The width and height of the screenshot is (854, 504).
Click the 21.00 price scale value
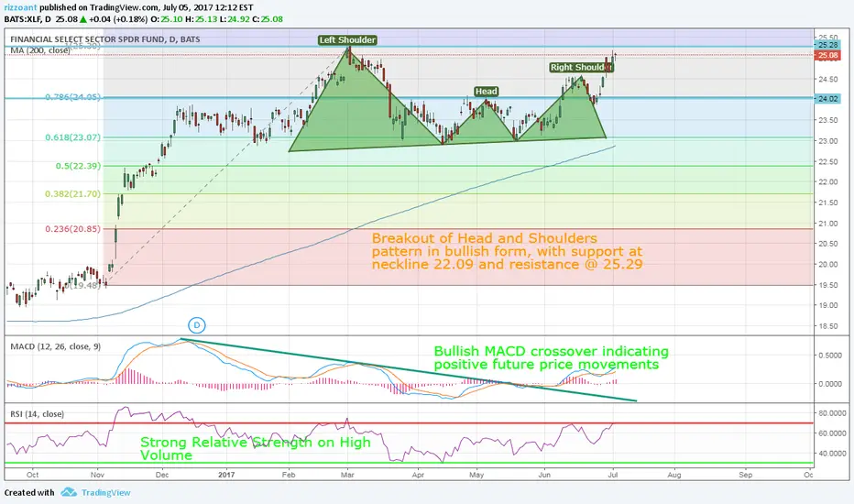pyautogui.click(x=827, y=224)
